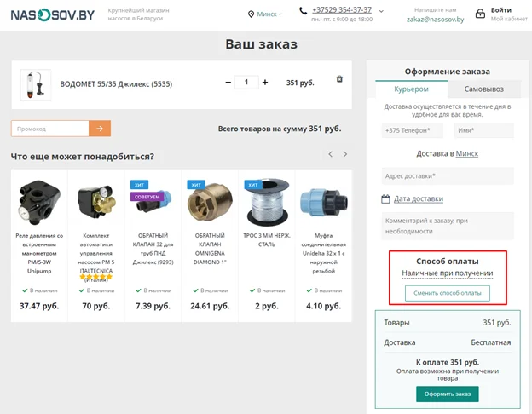Image resolution: width=532 pixels, height=414 pixels.
Task: Decrease quantity with the minus button
Action: coord(228,83)
